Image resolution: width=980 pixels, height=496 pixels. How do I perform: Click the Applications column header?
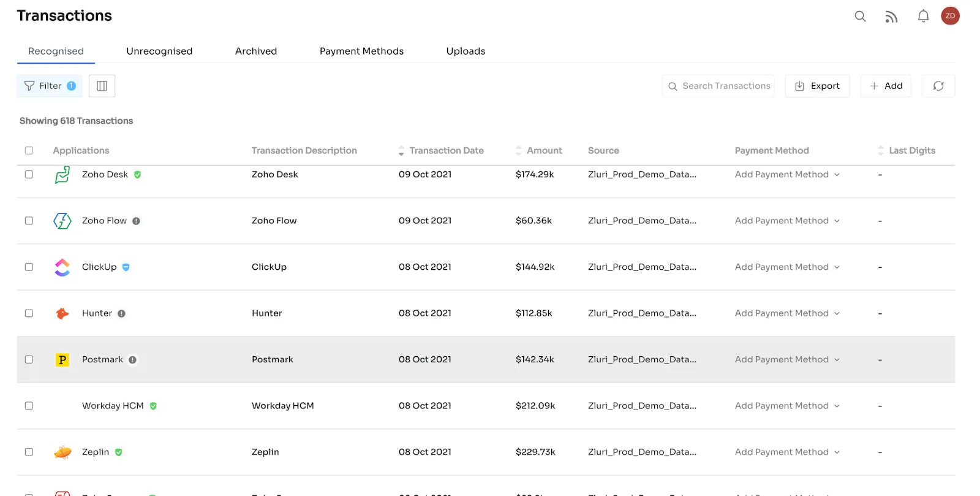(x=81, y=151)
